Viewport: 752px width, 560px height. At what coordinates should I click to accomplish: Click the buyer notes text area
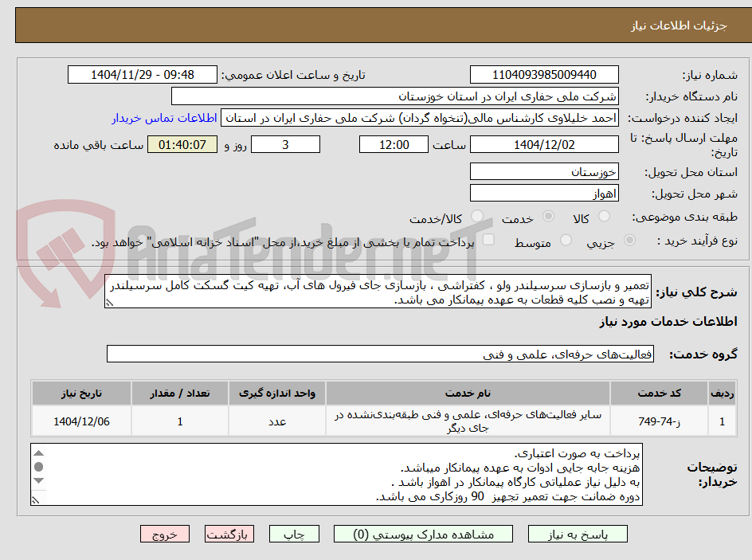(x=337, y=474)
